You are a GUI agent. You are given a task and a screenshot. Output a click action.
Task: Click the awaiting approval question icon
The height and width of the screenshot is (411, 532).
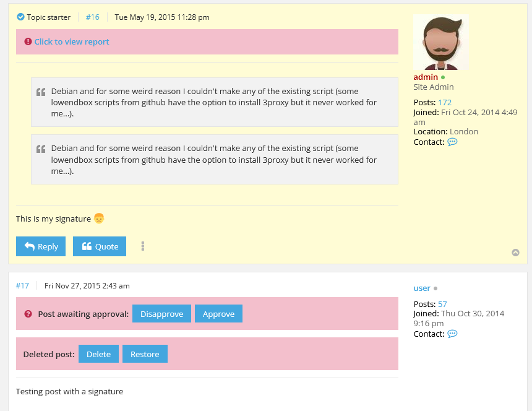(x=28, y=314)
